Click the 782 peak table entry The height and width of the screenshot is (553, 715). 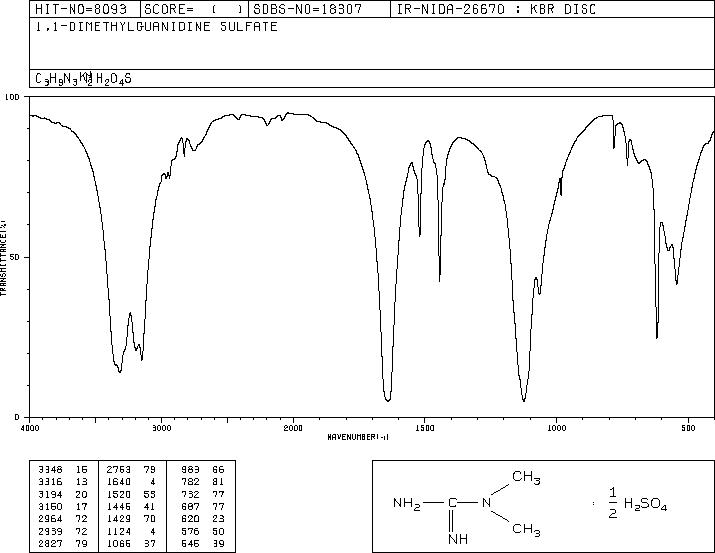click(202, 482)
